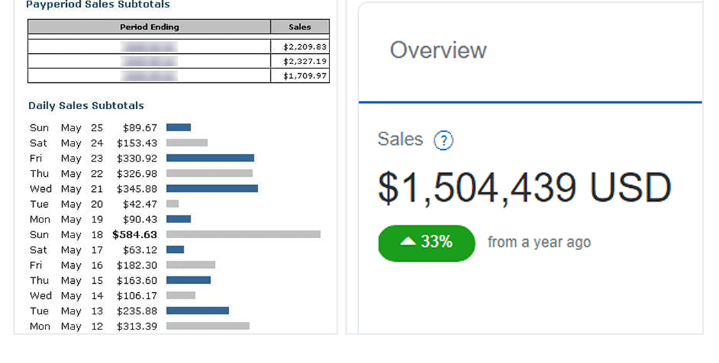
Task: Click the 'from a year ago' text
Action: [x=539, y=242]
